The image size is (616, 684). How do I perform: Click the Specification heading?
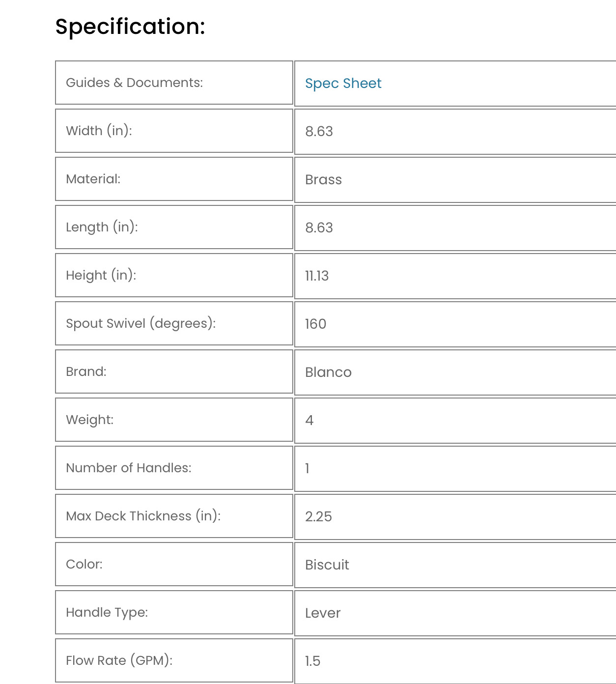click(x=130, y=27)
